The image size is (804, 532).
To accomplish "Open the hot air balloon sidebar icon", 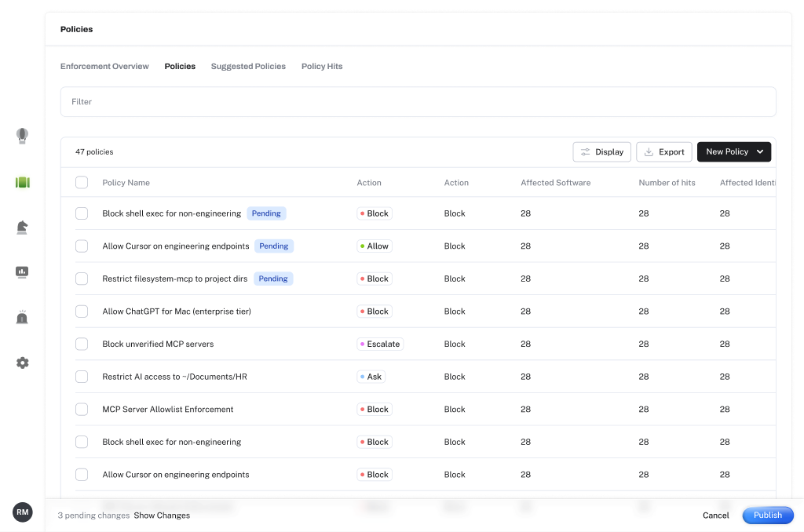I will [x=22, y=136].
